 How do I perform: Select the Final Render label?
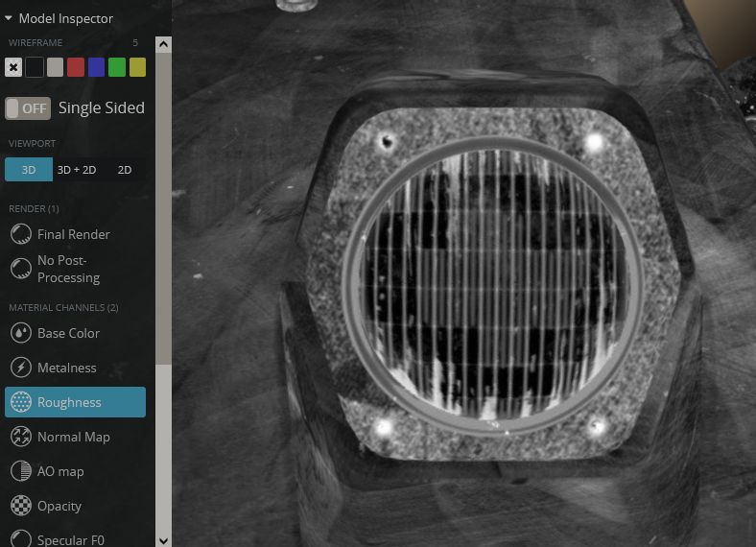point(74,234)
